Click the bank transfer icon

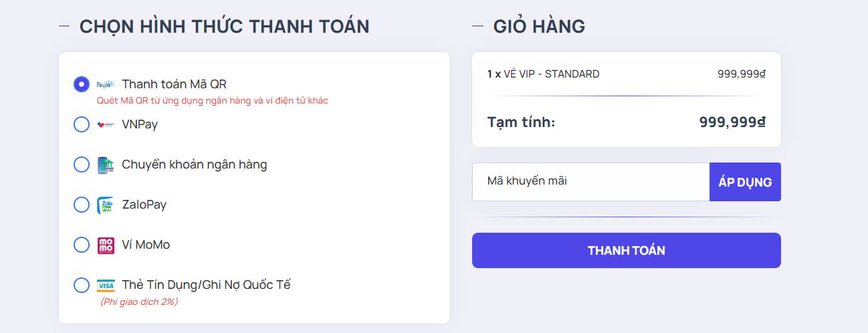(x=106, y=164)
